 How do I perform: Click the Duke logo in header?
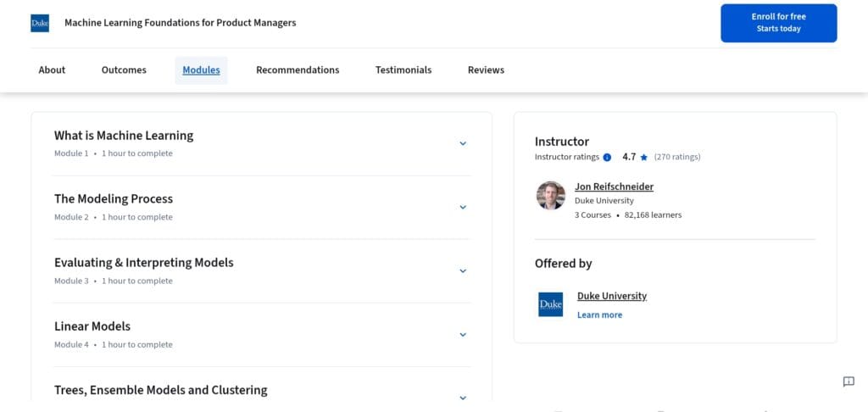click(x=40, y=23)
